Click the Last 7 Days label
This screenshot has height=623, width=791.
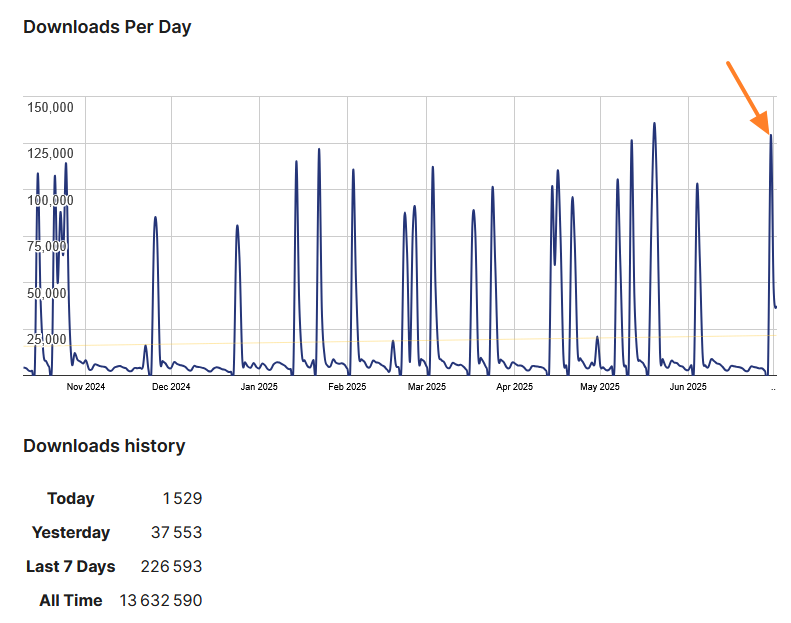coord(71,567)
